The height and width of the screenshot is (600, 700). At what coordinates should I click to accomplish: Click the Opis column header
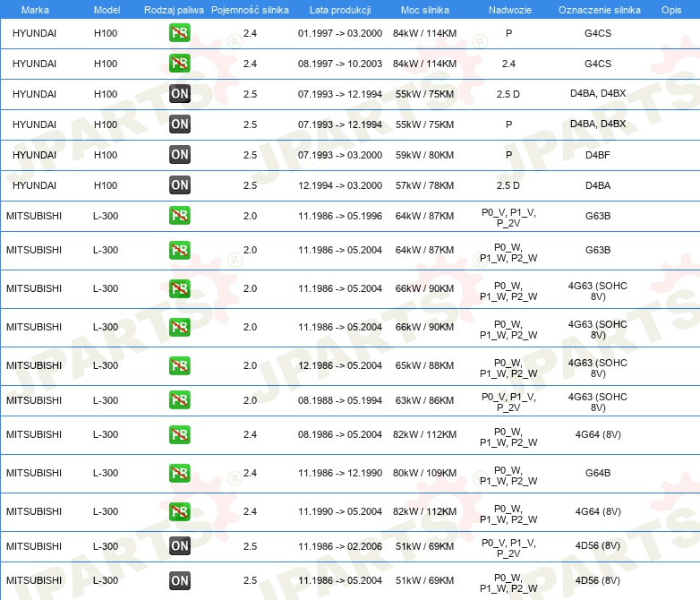tap(671, 10)
